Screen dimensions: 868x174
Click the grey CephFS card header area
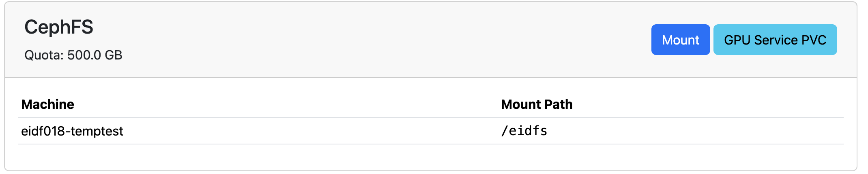click(x=431, y=40)
